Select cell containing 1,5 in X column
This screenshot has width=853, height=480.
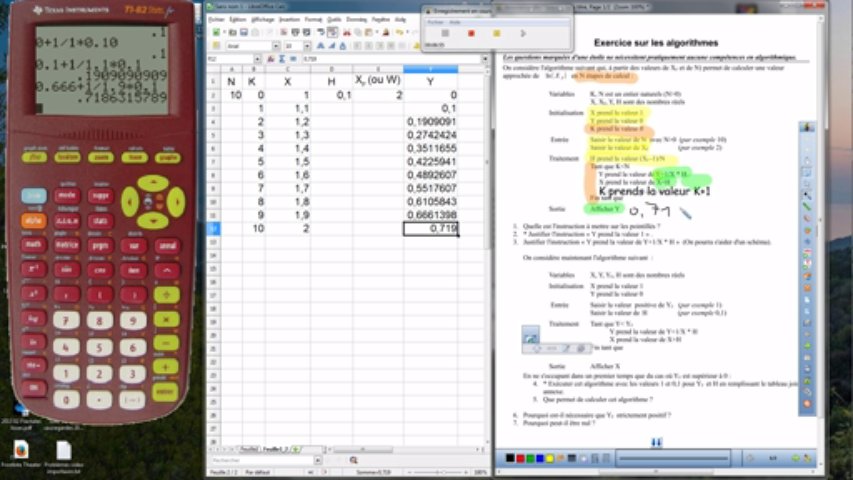287,162
